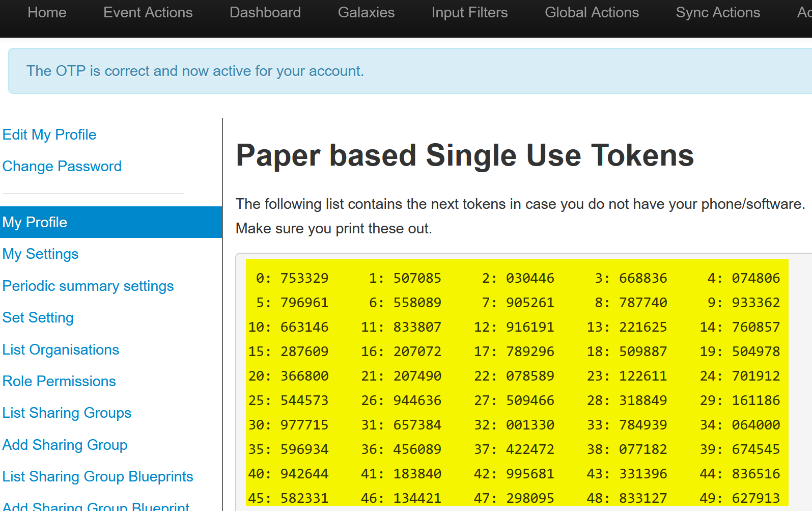Select token 29 value 161186

coord(756,400)
